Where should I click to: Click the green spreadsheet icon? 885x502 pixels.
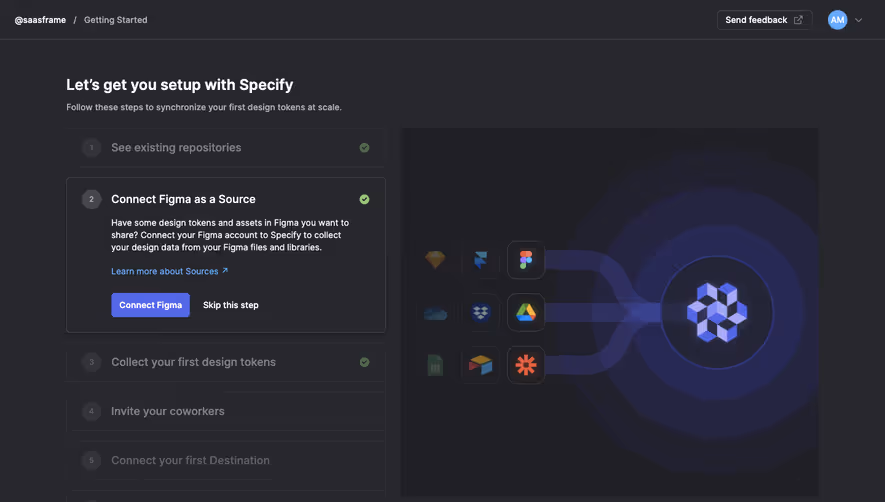click(x=435, y=365)
